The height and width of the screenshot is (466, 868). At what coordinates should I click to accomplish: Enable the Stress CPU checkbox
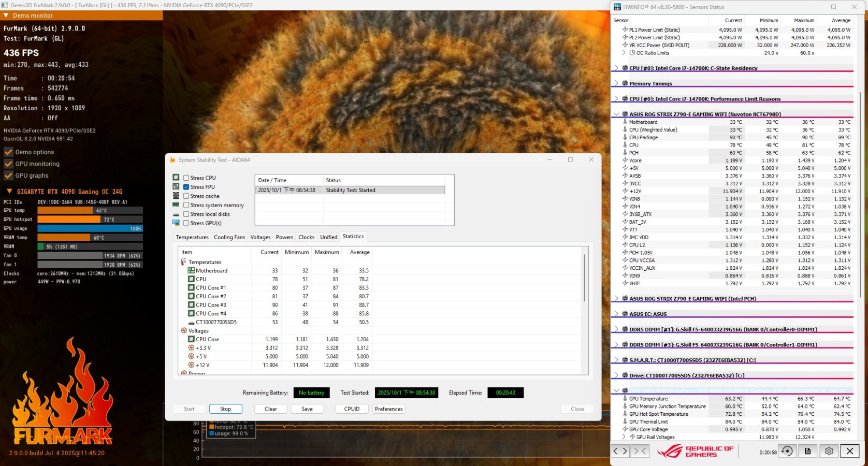186,178
